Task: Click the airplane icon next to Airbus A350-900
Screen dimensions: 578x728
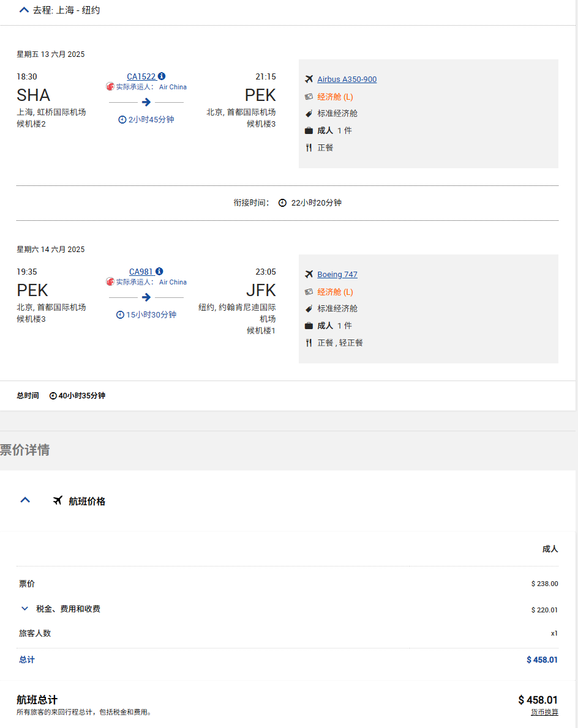Action: coord(309,80)
